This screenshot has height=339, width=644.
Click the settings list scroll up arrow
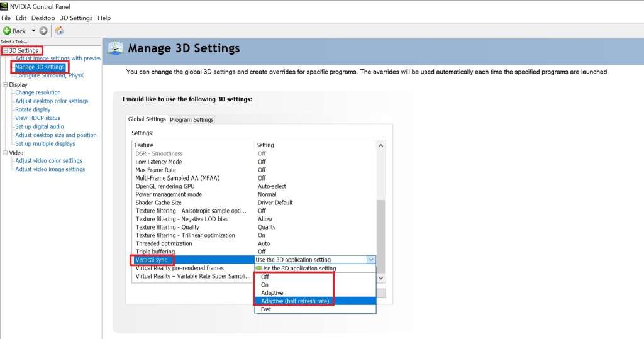click(381, 145)
